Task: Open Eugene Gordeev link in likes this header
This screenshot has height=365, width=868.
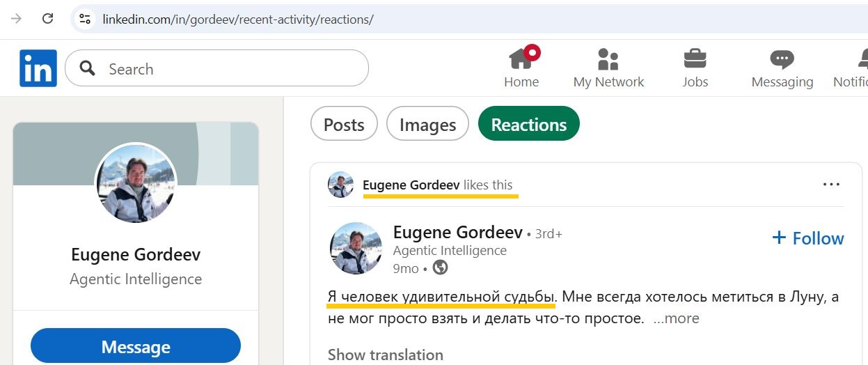Action: click(x=411, y=185)
